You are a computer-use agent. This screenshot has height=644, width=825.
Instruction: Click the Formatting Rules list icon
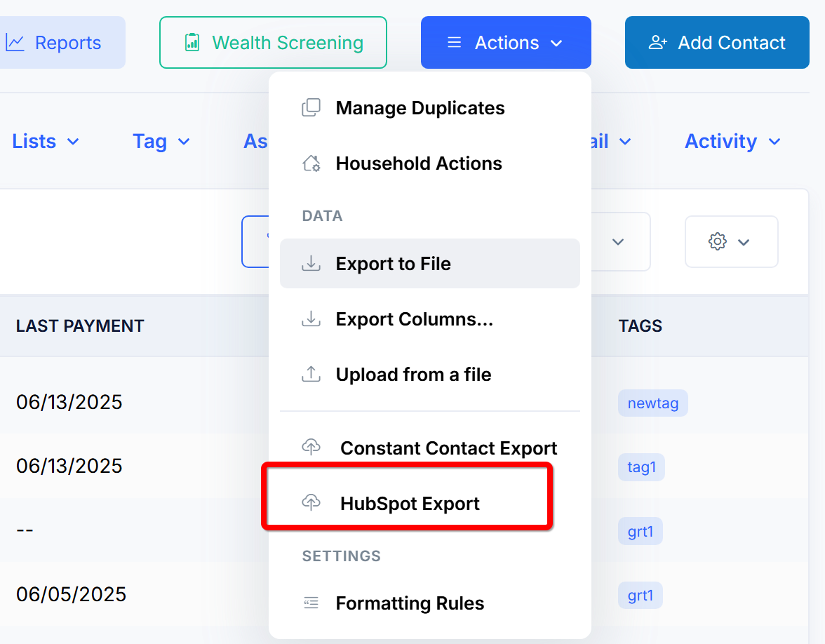311,603
